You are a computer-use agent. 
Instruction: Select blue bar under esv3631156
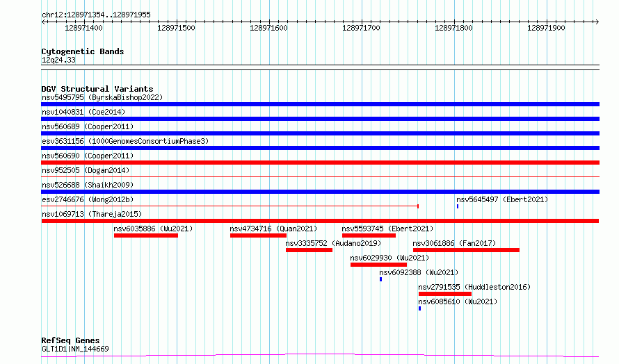click(320, 148)
